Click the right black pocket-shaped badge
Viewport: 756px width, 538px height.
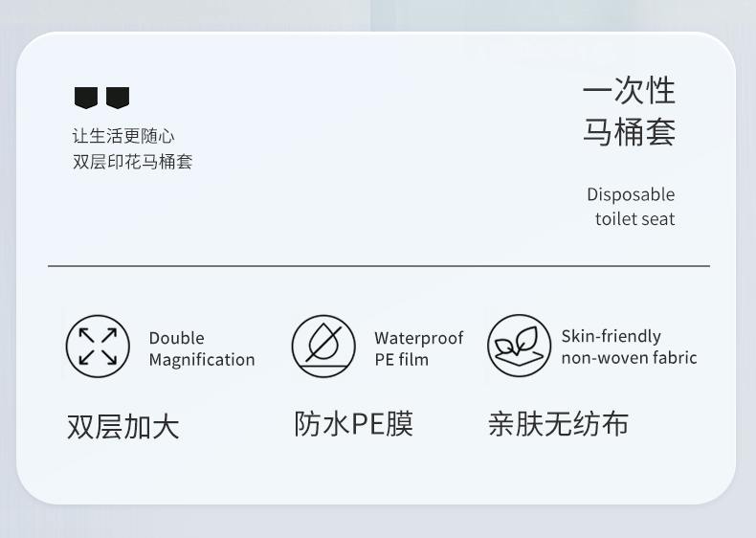click(x=118, y=97)
